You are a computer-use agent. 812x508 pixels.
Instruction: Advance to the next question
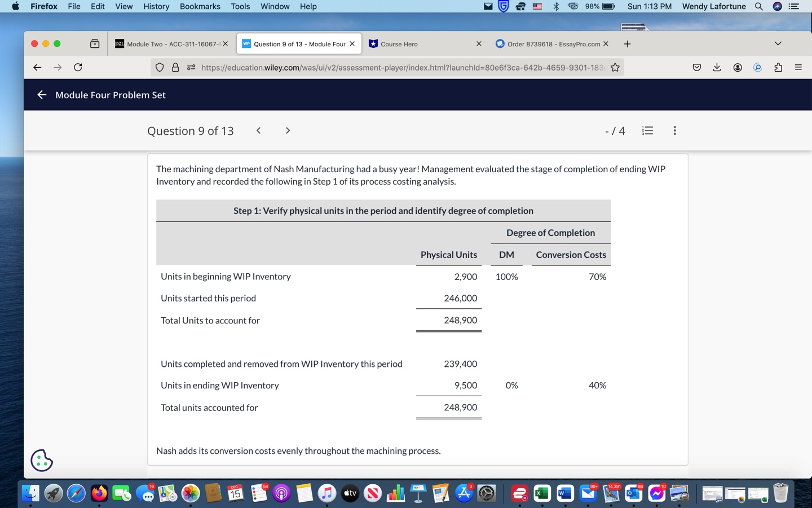click(288, 130)
